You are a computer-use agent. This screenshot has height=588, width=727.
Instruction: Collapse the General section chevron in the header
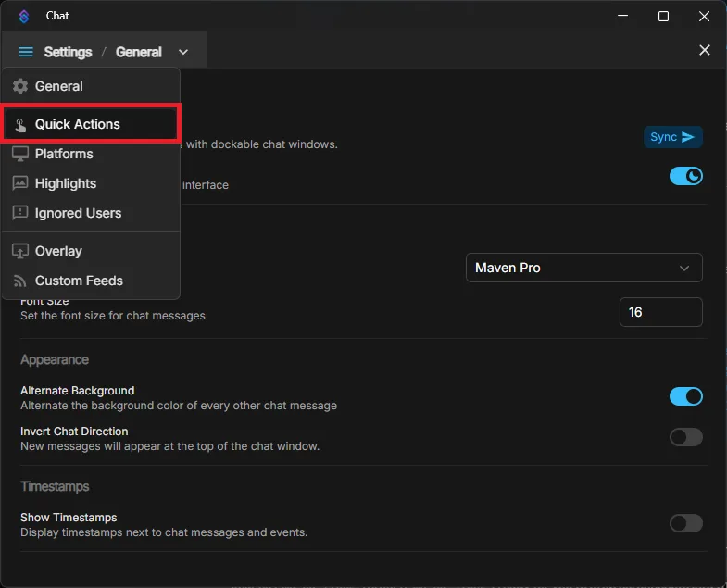[x=183, y=52]
